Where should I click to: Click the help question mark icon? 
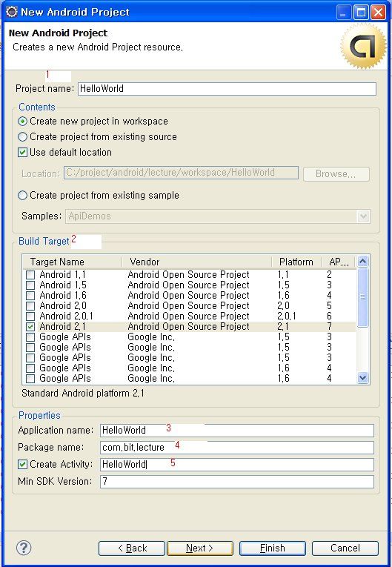(x=24, y=548)
